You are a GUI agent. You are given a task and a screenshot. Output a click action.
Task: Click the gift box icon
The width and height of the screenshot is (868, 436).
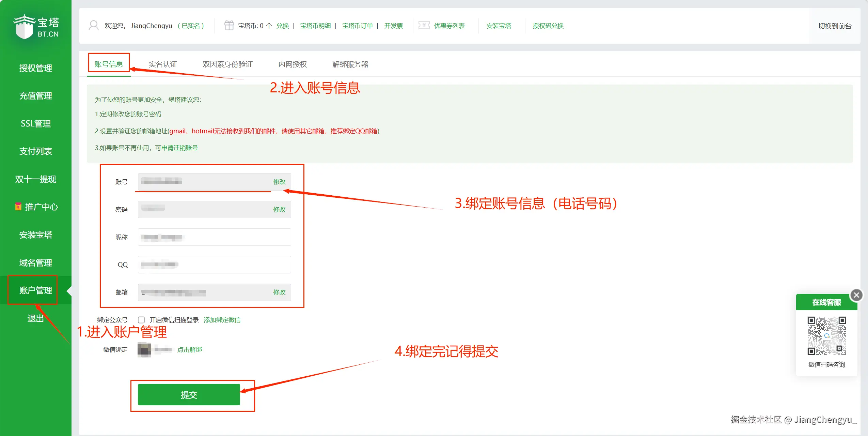point(229,26)
